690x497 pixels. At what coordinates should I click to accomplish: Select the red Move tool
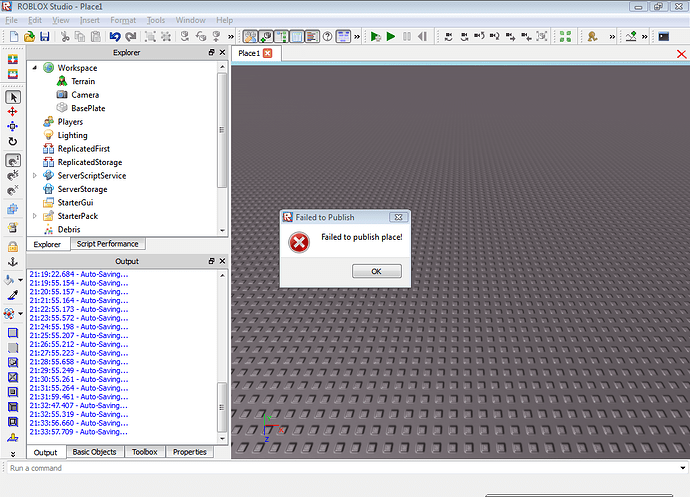(x=13, y=112)
